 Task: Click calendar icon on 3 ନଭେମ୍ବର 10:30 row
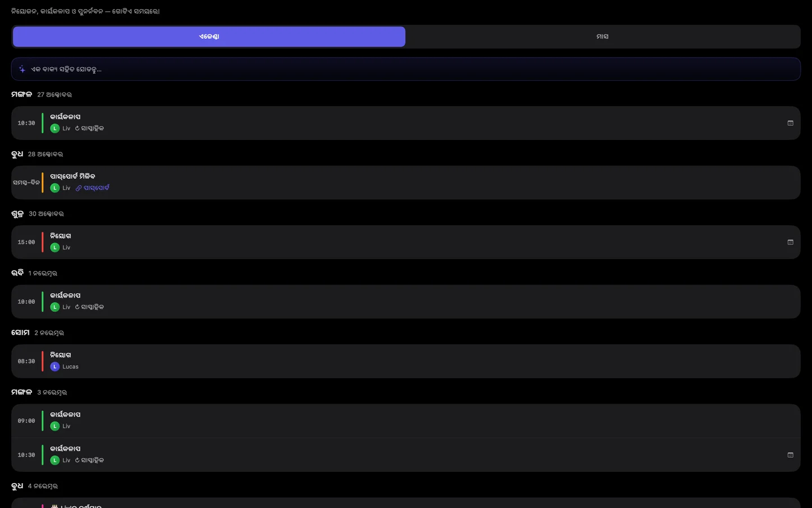click(x=791, y=455)
